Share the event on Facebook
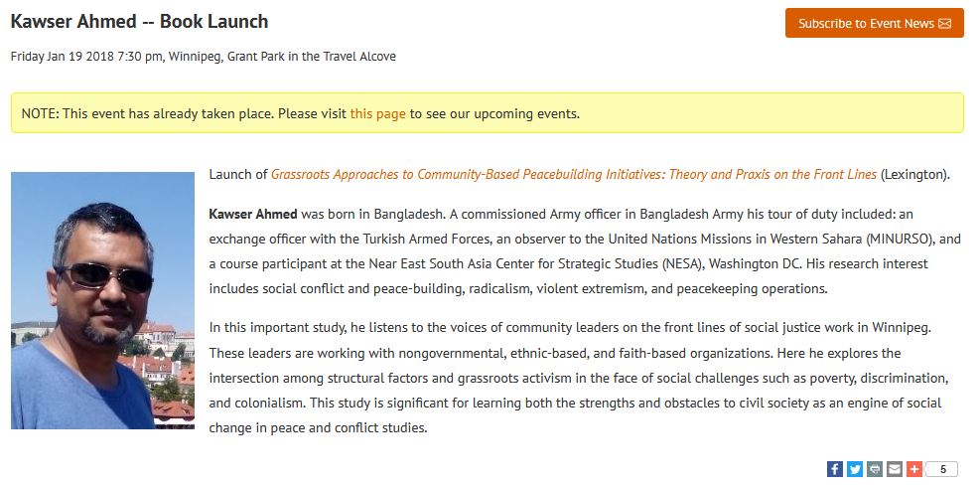The height and width of the screenshot is (487, 980). tap(835, 469)
